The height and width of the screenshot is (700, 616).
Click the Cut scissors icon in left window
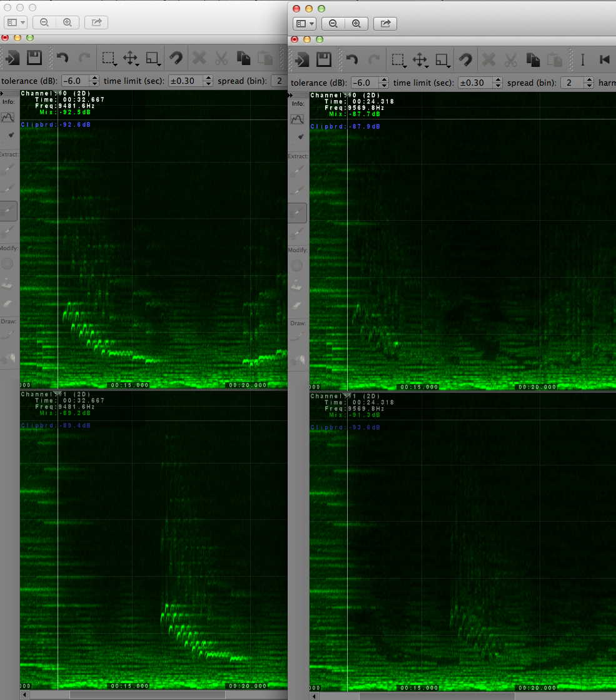click(x=221, y=58)
